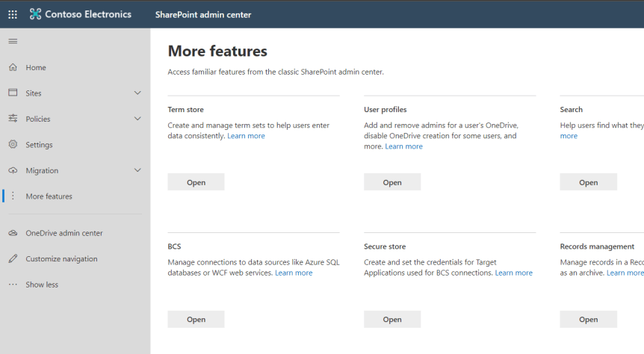Viewport: 644px width, 354px height.
Task: Open the Term store feature
Action: point(196,182)
